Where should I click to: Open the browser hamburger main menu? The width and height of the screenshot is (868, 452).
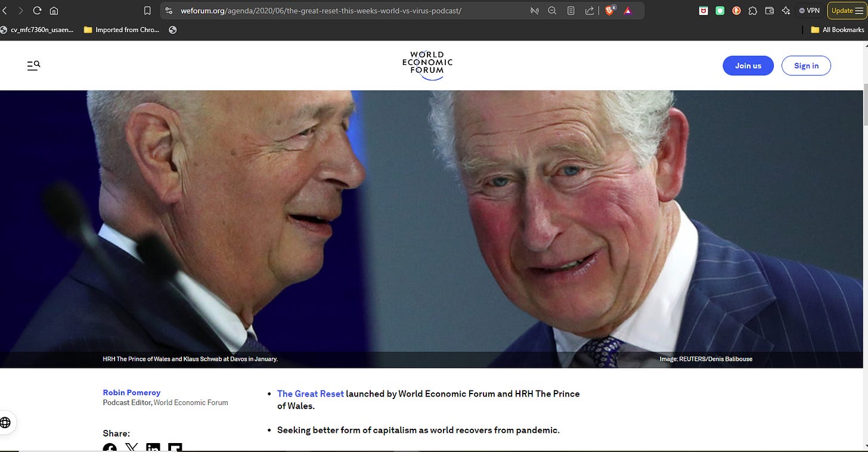click(x=858, y=10)
